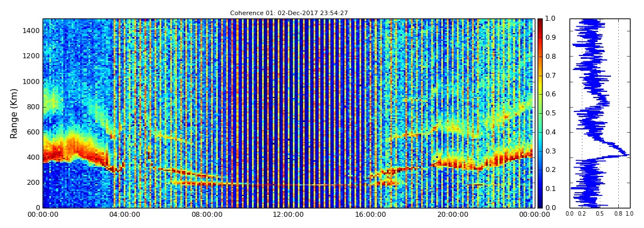Click the 600 range-axis tick label
Viewport: 644px width, 228px height.
(34, 132)
